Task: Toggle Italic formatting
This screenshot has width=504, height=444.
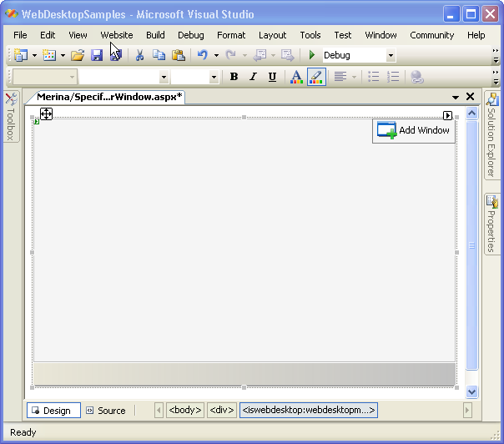Action: click(x=253, y=77)
